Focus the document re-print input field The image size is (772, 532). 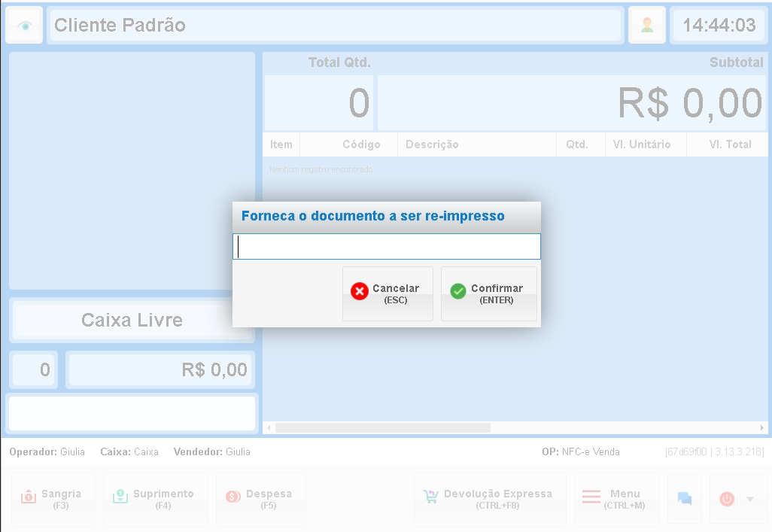[387, 246]
